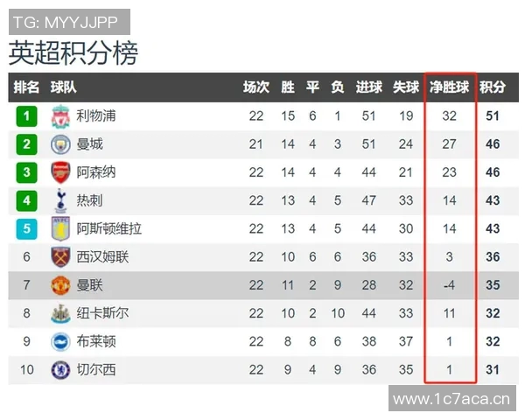Click the Brighton club crest icon
The width and height of the screenshot is (525, 420).
coord(60,342)
